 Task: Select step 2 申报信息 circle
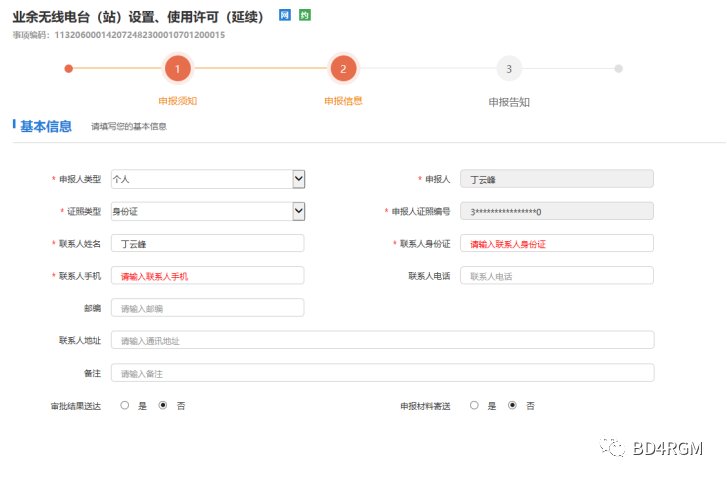coord(343,69)
